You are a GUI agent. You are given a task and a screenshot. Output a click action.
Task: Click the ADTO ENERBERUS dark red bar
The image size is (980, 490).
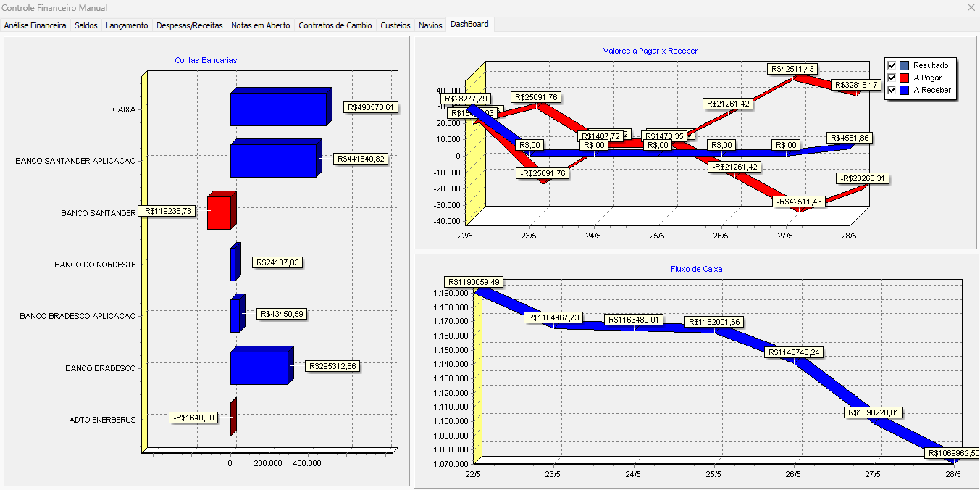click(233, 418)
